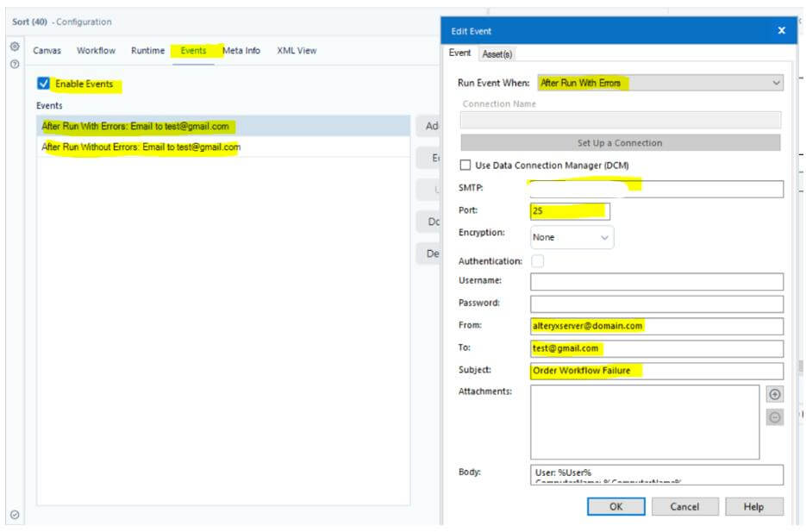Click the Cancel button
The image size is (806, 532).
[684, 506]
